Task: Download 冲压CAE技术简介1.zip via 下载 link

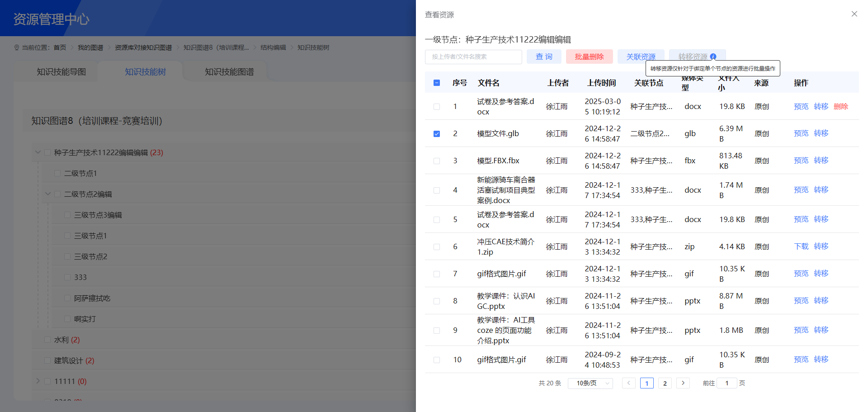Action: coord(801,246)
